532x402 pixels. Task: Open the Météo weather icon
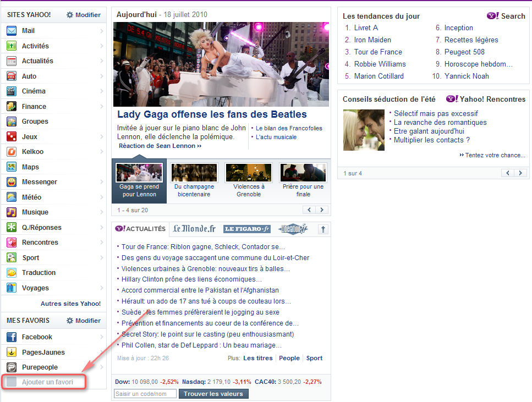click(x=12, y=197)
